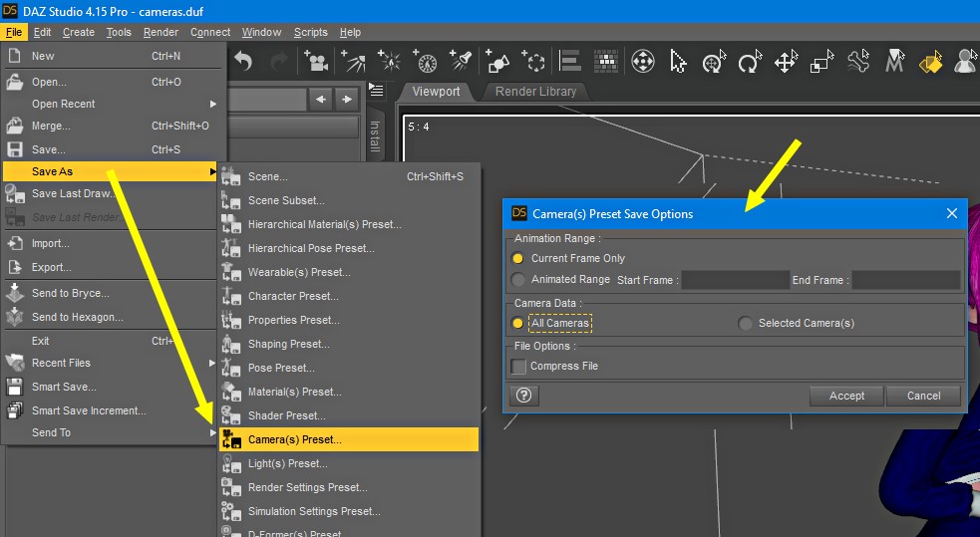Click the left navigation arrow button

pyautogui.click(x=321, y=100)
